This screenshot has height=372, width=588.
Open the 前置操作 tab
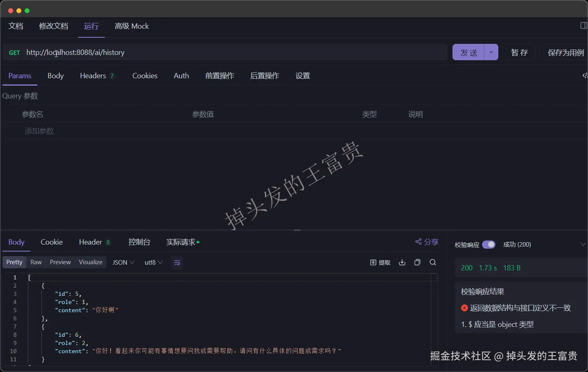click(x=220, y=76)
